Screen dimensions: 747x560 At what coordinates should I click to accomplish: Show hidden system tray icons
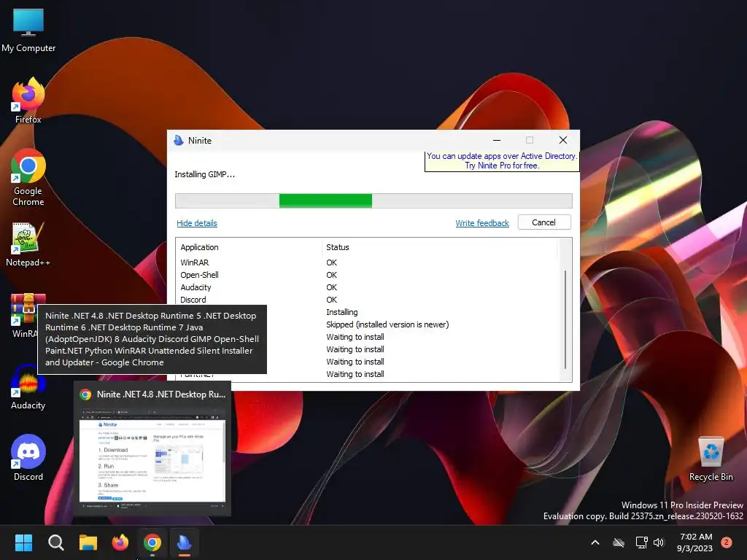[x=595, y=542]
